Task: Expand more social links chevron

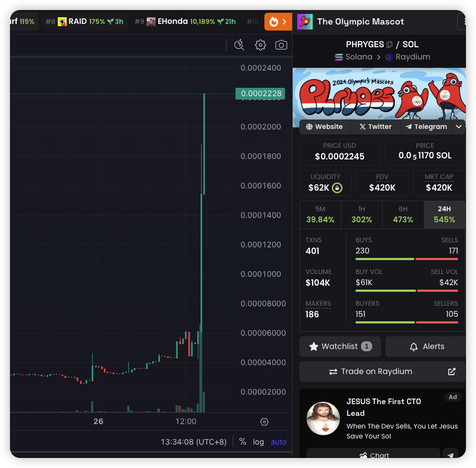Action: [x=459, y=127]
